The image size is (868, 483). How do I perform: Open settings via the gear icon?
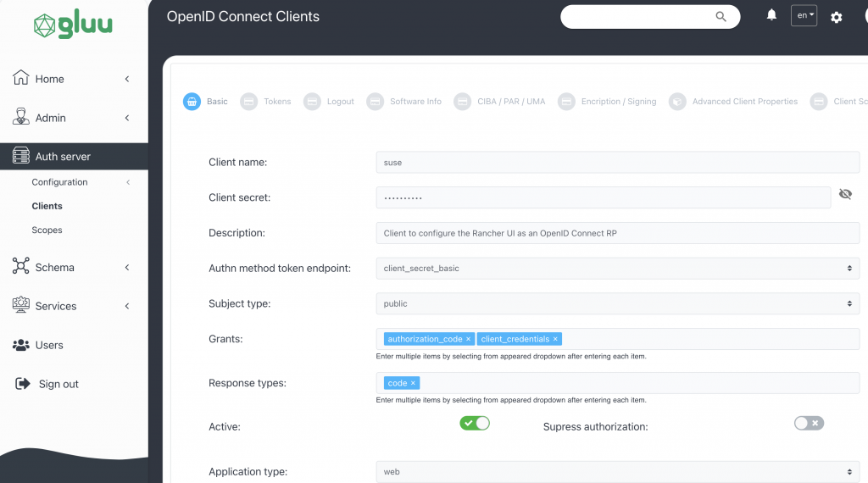[x=837, y=17]
